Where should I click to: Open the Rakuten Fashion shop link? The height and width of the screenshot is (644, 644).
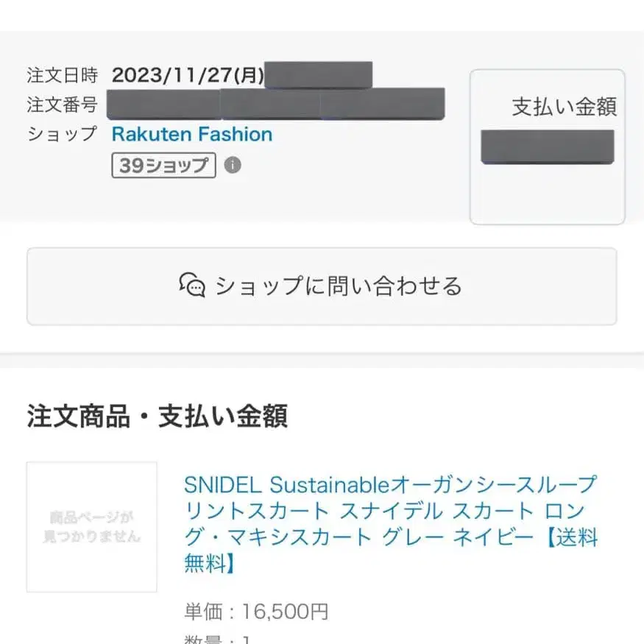pyautogui.click(x=191, y=134)
